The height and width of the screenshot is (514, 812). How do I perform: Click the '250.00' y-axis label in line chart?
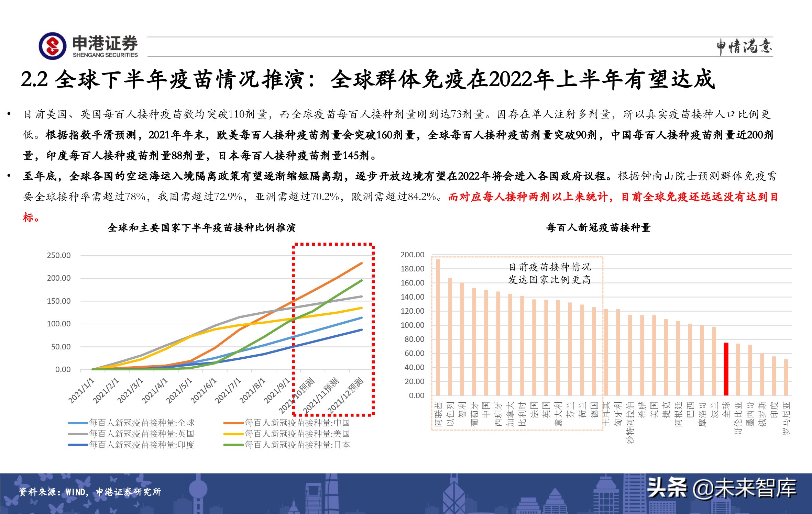[59, 255]
